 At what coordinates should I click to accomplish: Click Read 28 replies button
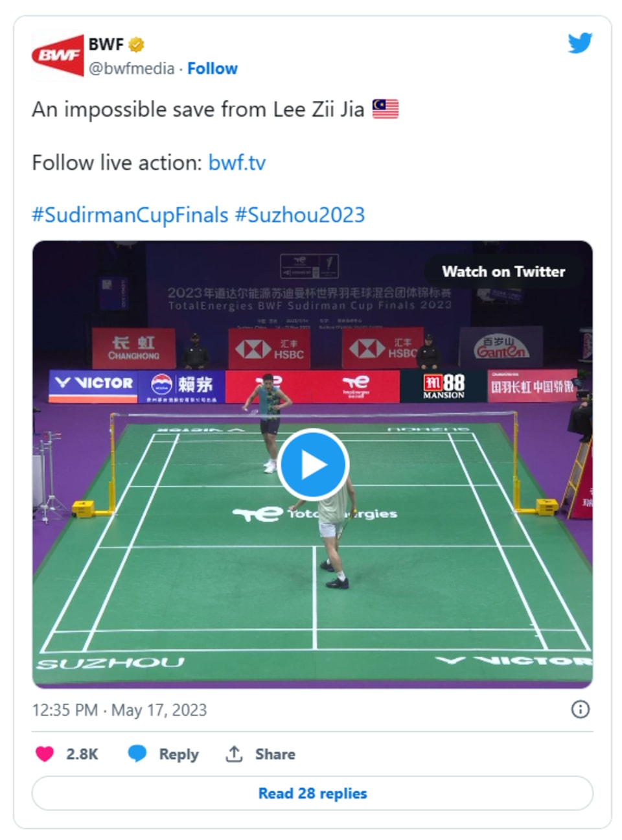tap(312, 793)
